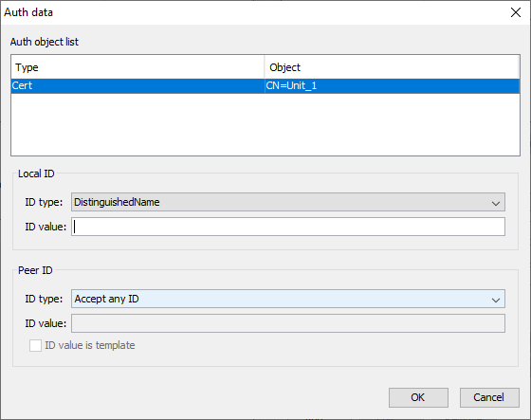Image resolution: width=531 pixels, height=420 pixels.
Task: Select the CN=Unit_1 object cell
Action: point(392,85)
